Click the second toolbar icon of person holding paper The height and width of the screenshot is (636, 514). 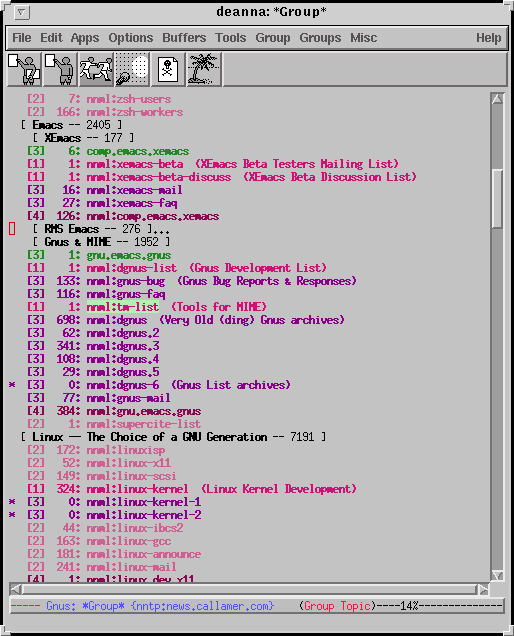[x=60, y=69]
